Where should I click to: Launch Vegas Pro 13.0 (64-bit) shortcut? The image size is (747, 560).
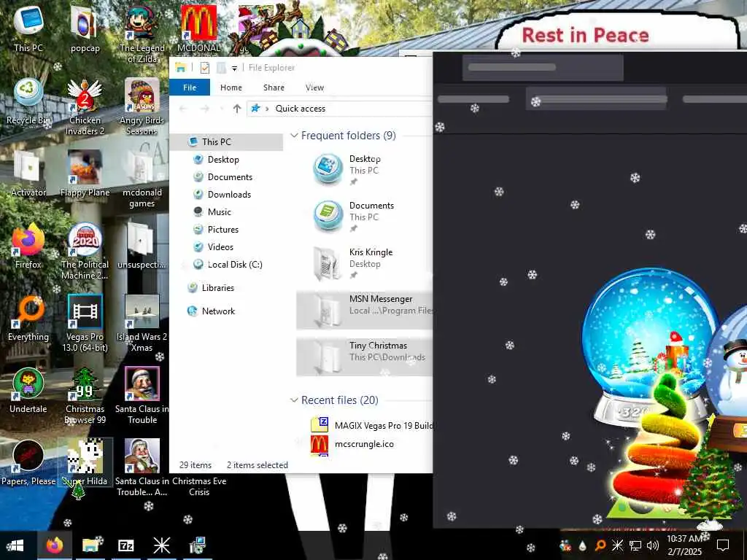point(85,324)
